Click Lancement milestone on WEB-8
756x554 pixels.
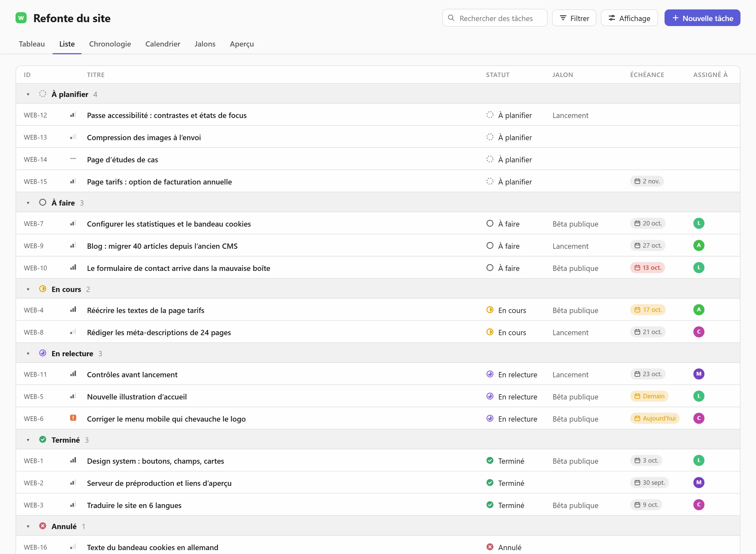[571, 333]
